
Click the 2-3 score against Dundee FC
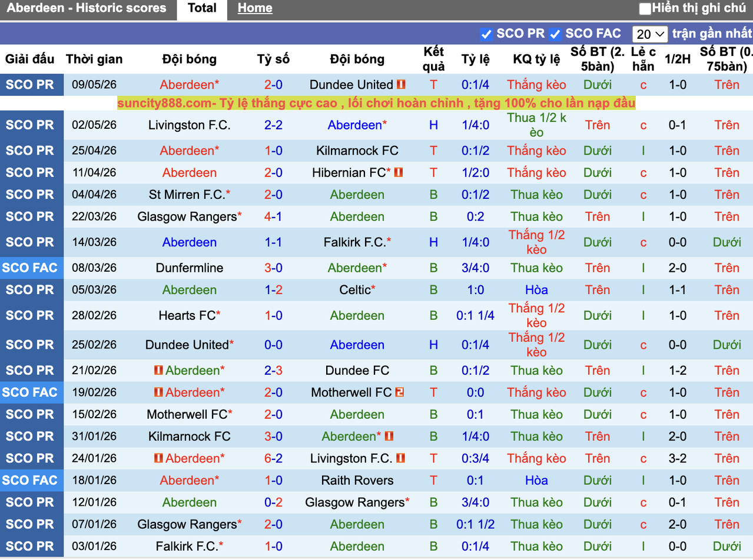tap(273, 371)
